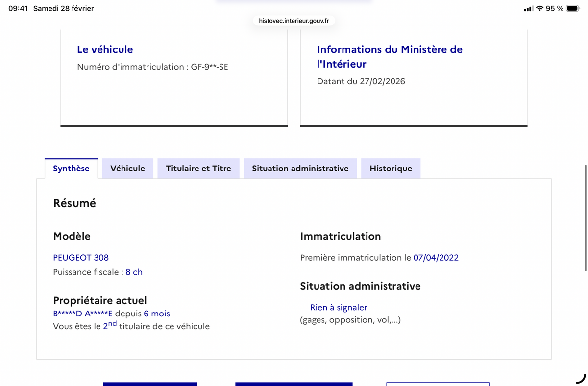Screen dimensions: 588x386
Task: Click the 'Datant du 27/02/2026' text
Action: coord(361,81)
